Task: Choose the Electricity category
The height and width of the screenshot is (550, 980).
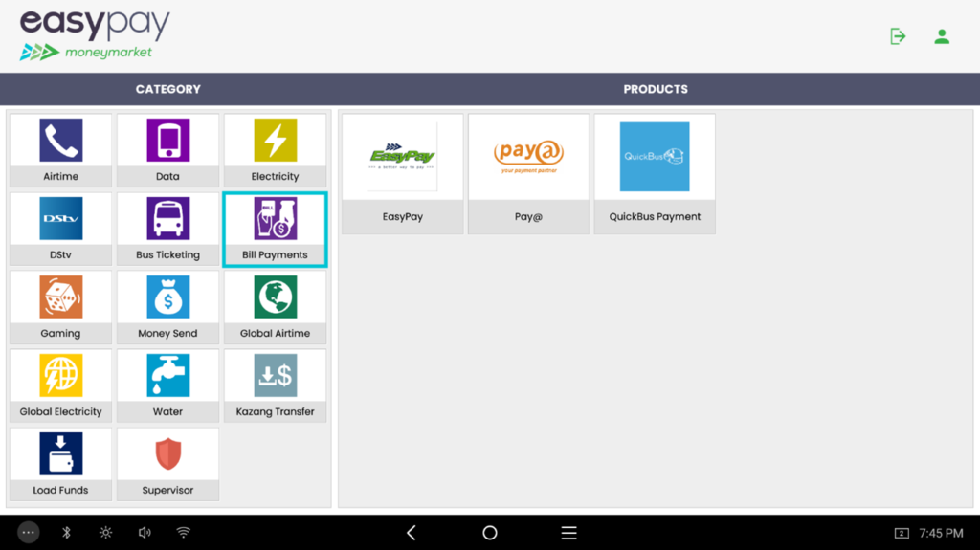Action: tap(275, 150)
